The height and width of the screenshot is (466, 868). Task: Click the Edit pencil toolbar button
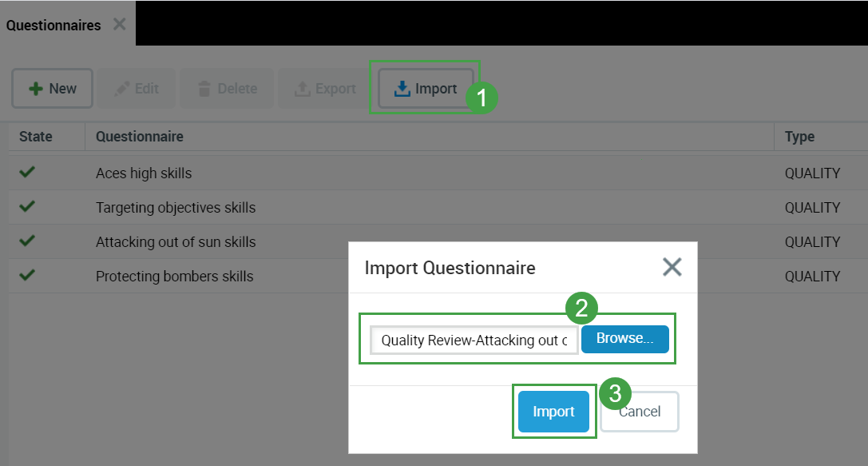[137, 89]
